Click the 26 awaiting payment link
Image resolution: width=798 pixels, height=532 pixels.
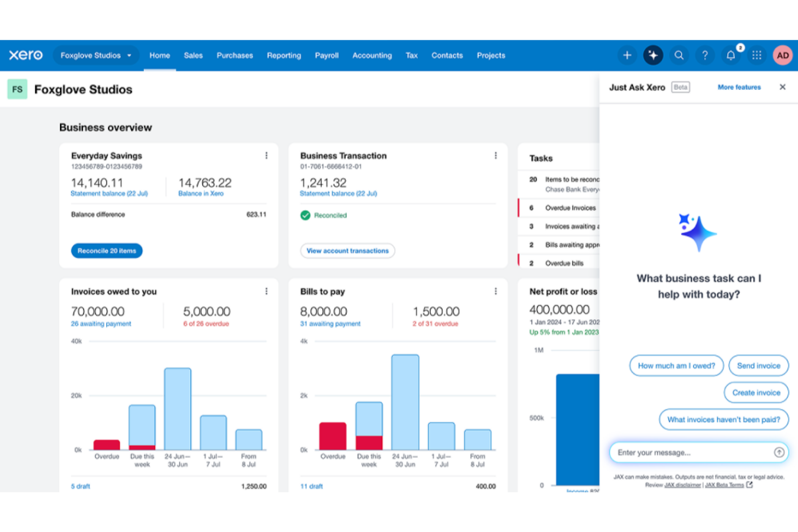101,323
